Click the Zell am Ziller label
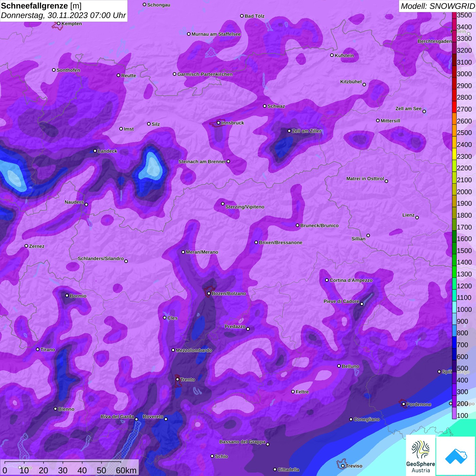Image resolution: width=476 pixels, height=476 pixels. pyautogui.click(x=307, y=131)
